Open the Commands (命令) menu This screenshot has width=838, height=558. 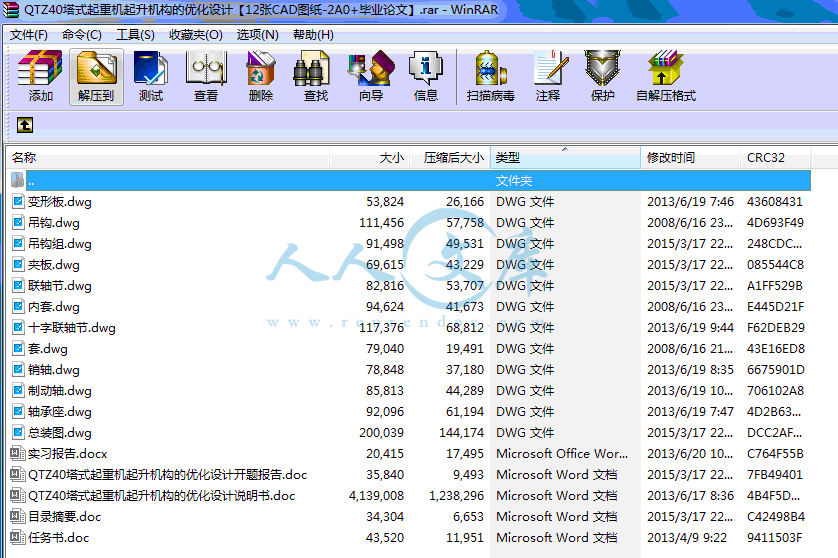(82, 35)
